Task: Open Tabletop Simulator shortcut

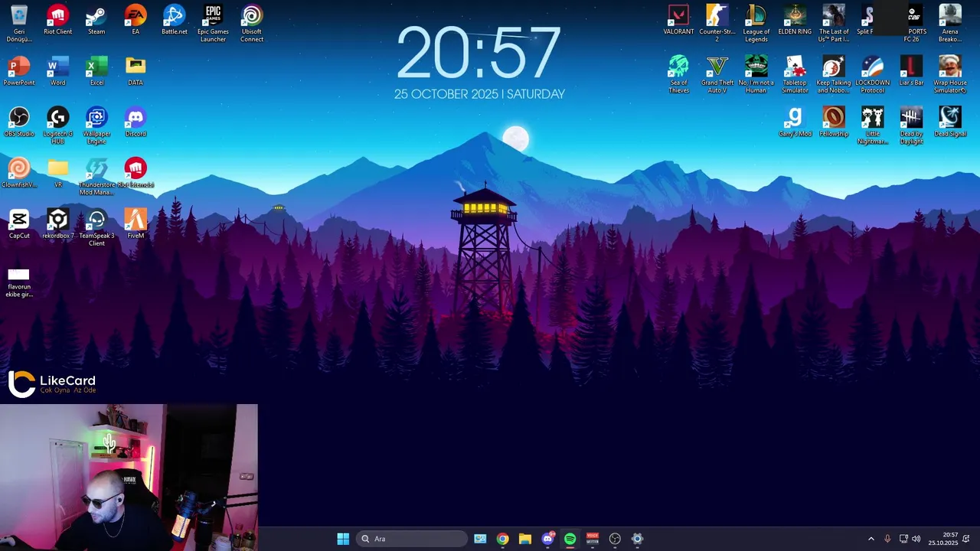Action: coord(795,74)
